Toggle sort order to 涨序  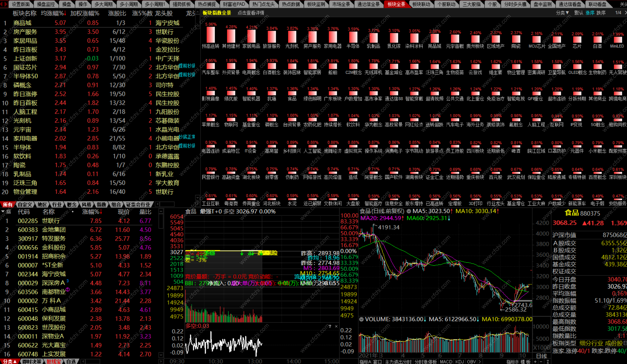click(590, 13)
